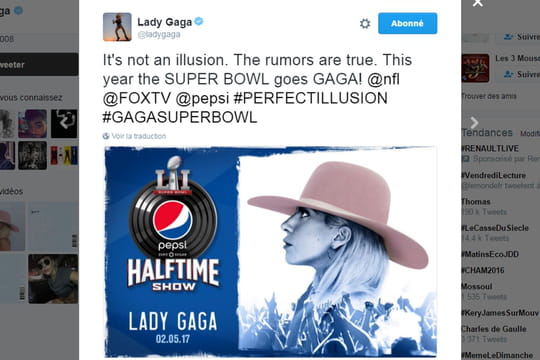The width and height of the screenshot is (540, 360).
Task: Click Lady Gaga's verified badge
Action: pyautogui.click(x=199, y=21)
